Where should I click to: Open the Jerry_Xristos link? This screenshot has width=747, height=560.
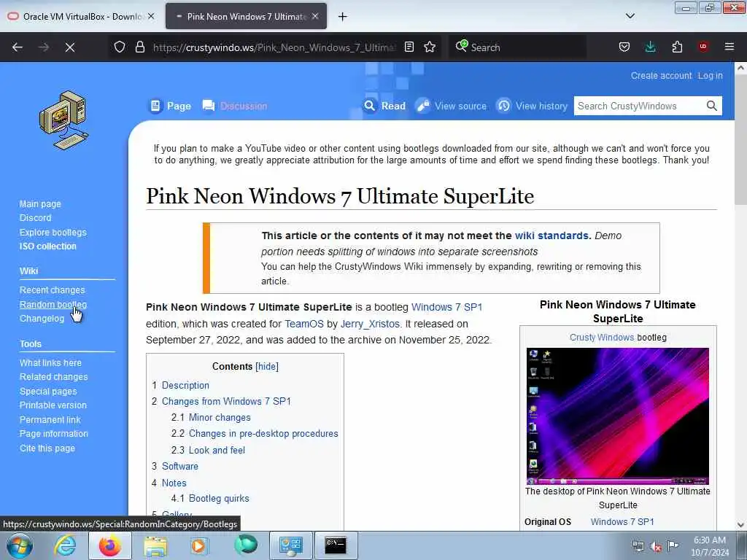(x=370, y=324)
